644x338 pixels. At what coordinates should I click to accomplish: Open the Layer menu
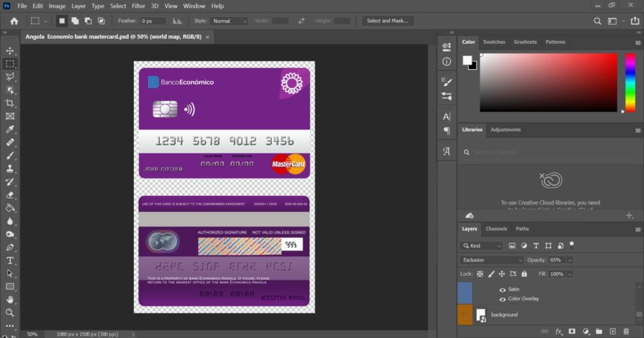[x=78, y=6]
